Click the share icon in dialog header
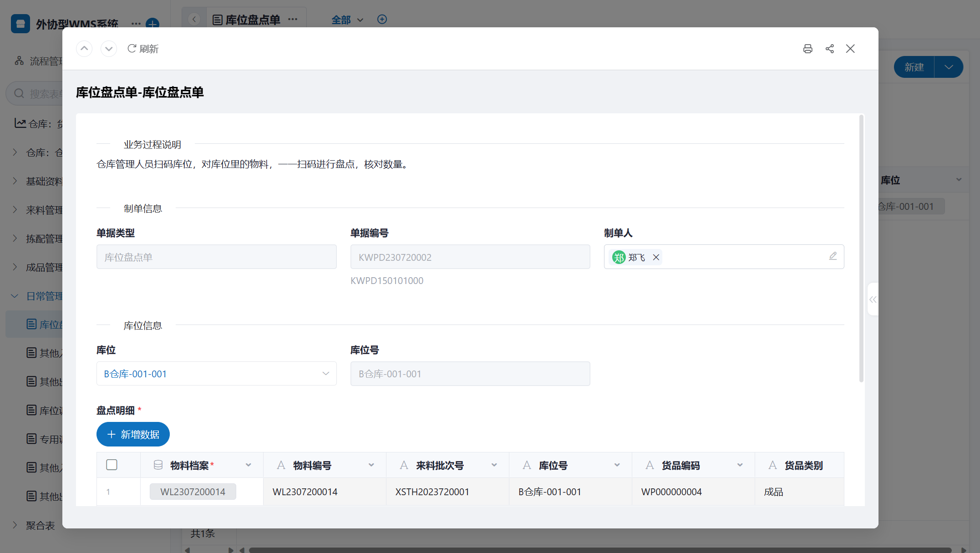The width and height of the screenshot is (980, 553). pyautogui.click(x=829, y=49)
